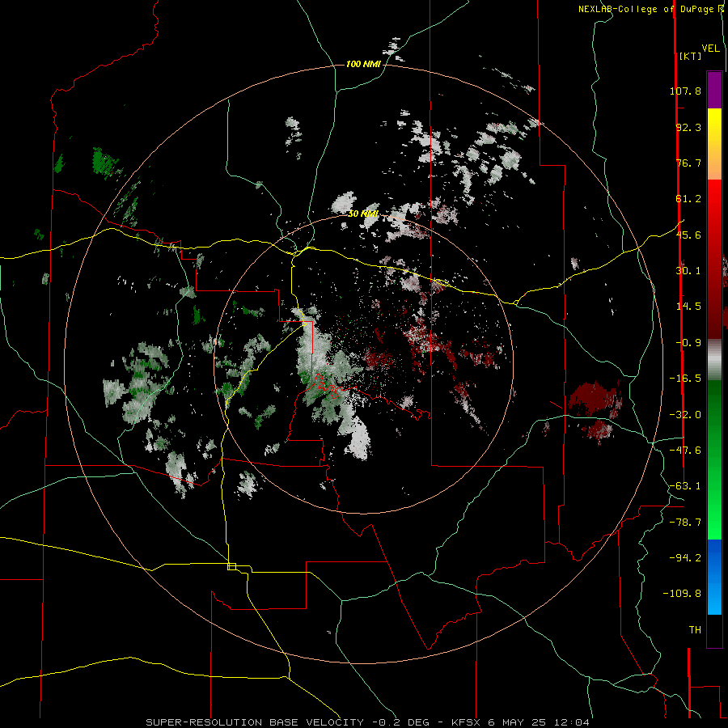Select the -47.6 velocity scale value
This screenshot has width=728, height=728.
(x=685, y=451)
